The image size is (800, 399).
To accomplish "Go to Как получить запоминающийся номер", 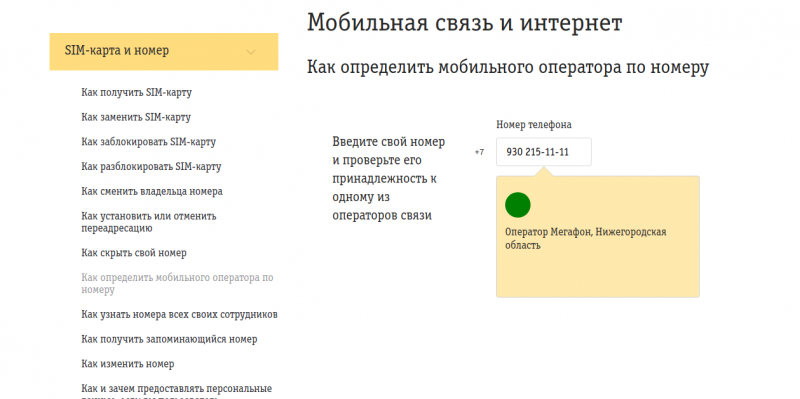I will [x=169, y=339].
